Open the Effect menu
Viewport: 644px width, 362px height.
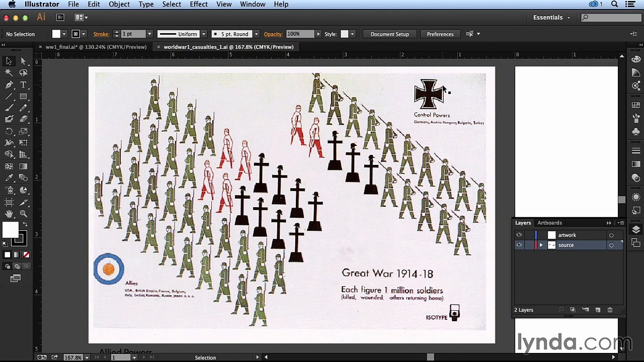(199, 5)
